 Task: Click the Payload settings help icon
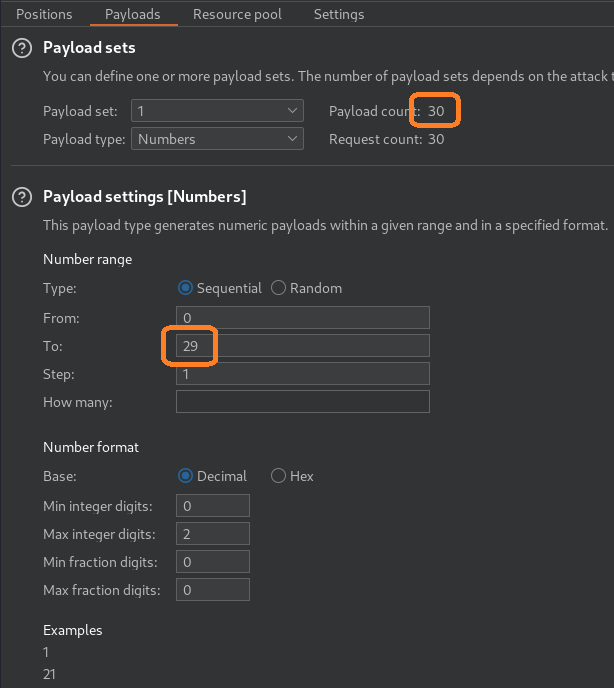(x=21, y=197)
